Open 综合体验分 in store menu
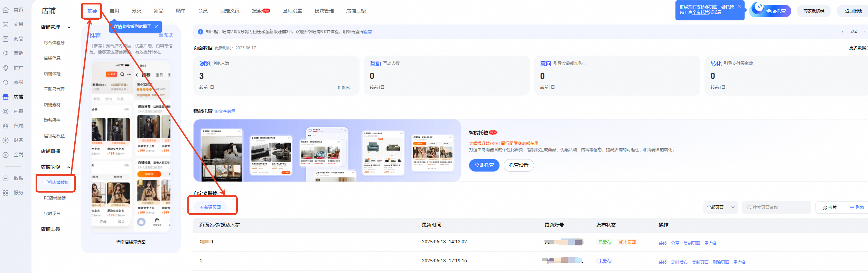Image resolution: width=868 pixels, height=273 pixels. pyautogui.click(x=54, y=43)
